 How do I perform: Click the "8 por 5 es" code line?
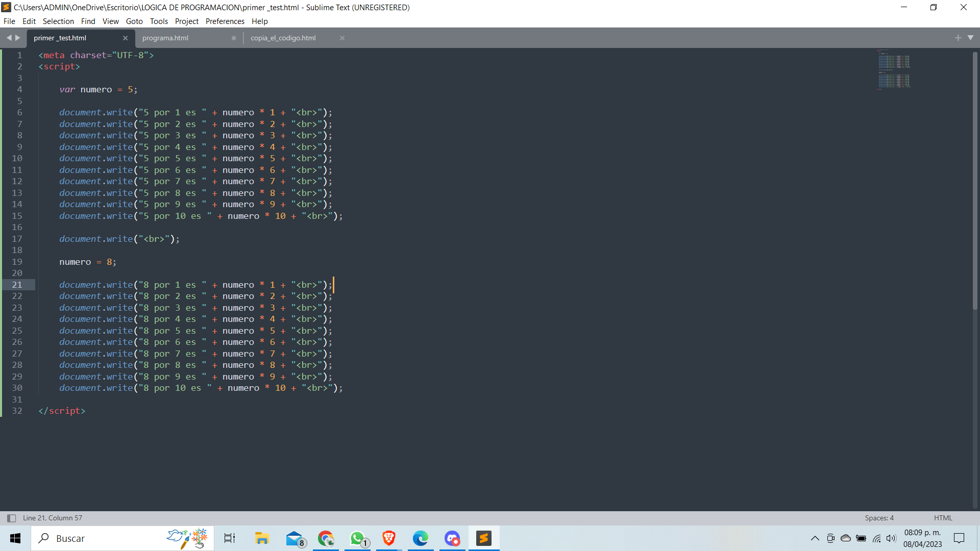click(x=196, y=331)
